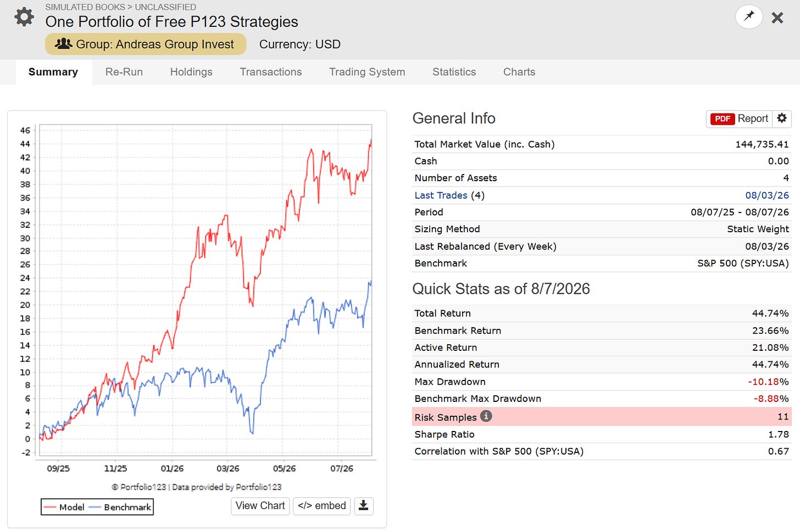Close the portfolio panel with X
Image resolution: width=800 pixels, height=532 pixels.
[777, 18]
